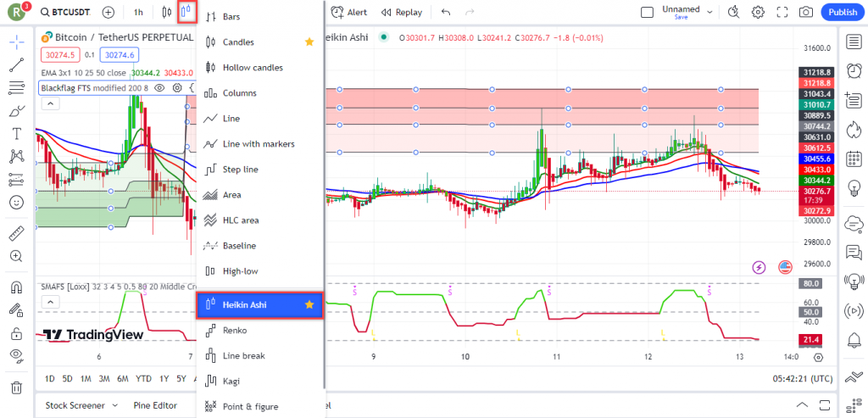Click the BTCUSDT symbol search field
Screen dimensions: 868x418
(68, 12)
